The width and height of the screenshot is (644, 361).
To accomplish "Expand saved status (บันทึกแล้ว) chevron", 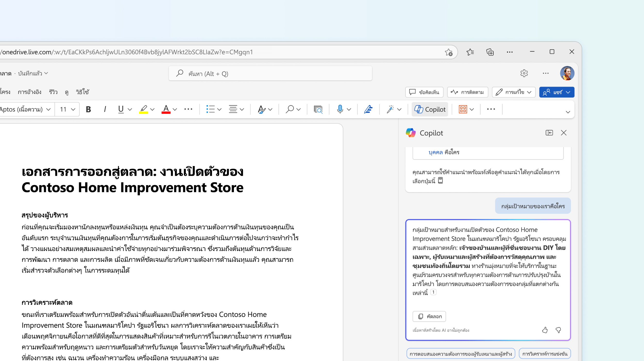I will 46,73.
